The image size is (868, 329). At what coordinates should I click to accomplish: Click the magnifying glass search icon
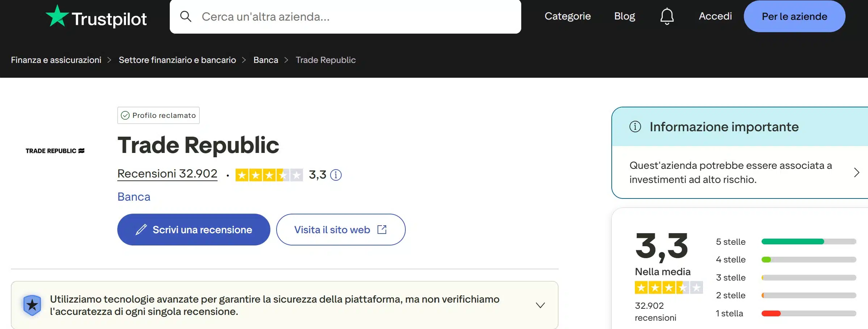pos(186,16)
